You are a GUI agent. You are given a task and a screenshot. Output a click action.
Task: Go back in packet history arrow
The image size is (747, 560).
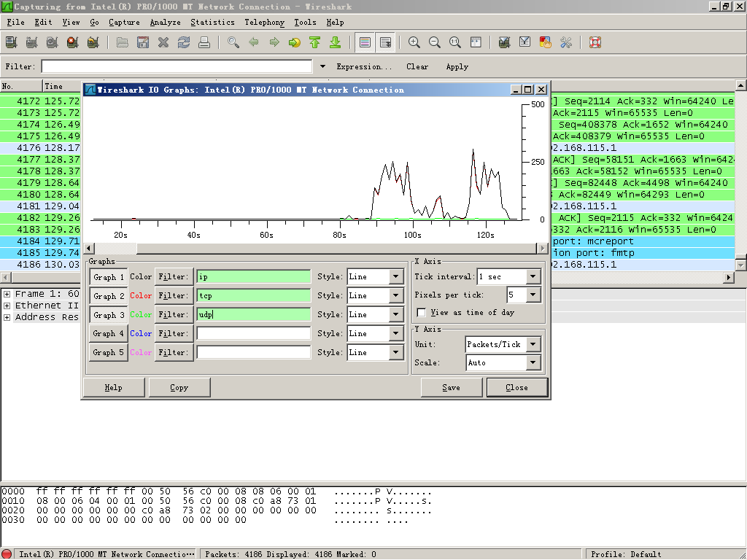pyautogui.click(x=254, y=42)
